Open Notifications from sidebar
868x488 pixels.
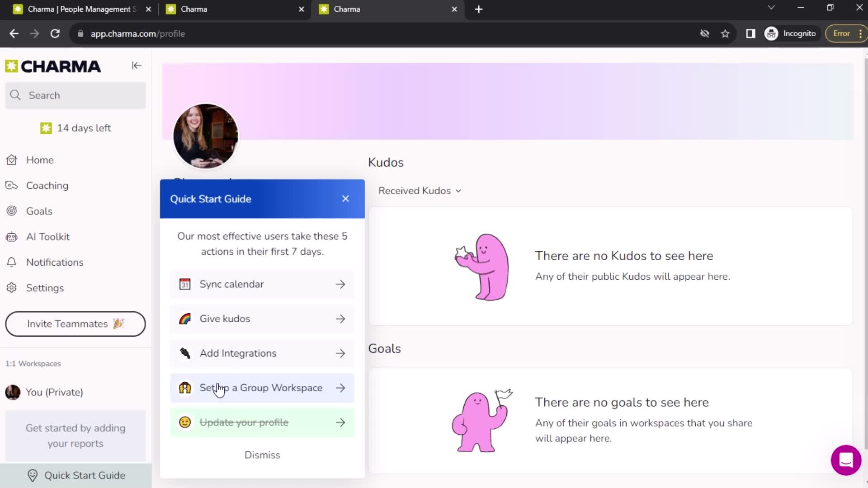(x=55, y=262)
